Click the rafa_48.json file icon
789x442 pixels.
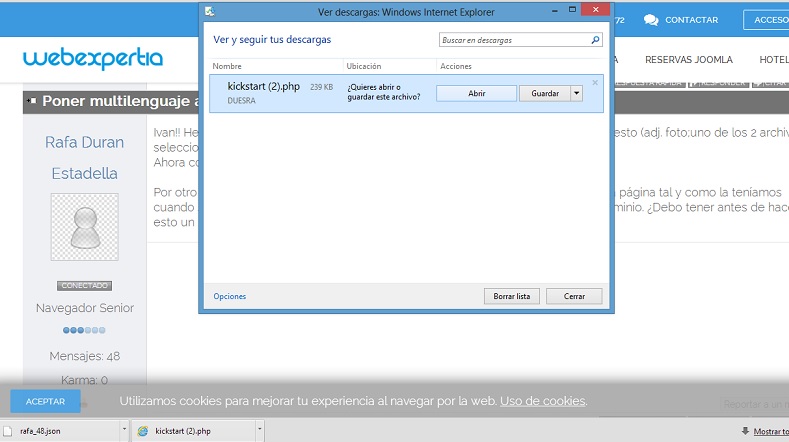coord(8,431)
